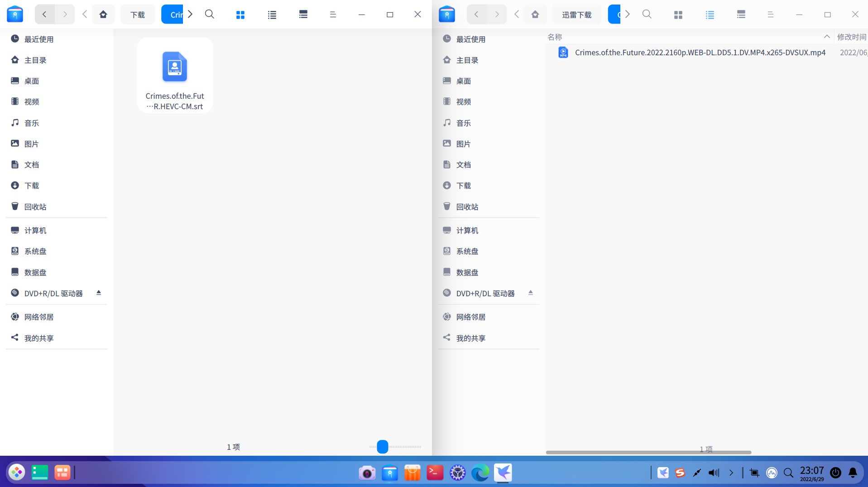Open terminal from dock
Screen dimensions: 868x487
click(x=435, y=473)
